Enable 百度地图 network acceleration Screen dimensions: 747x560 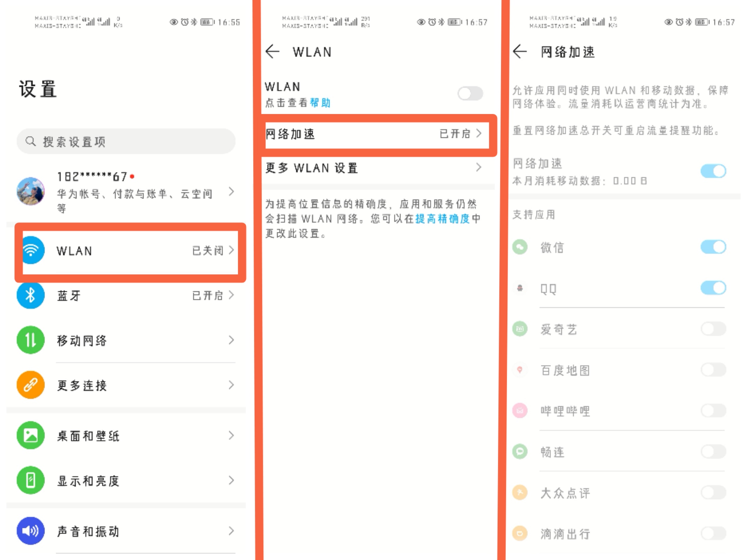click(x=713, y=370)
